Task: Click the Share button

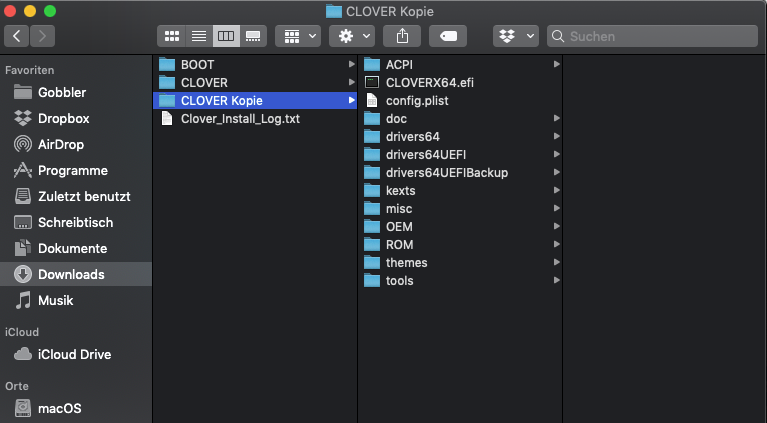Action: [x=402, y=36]
